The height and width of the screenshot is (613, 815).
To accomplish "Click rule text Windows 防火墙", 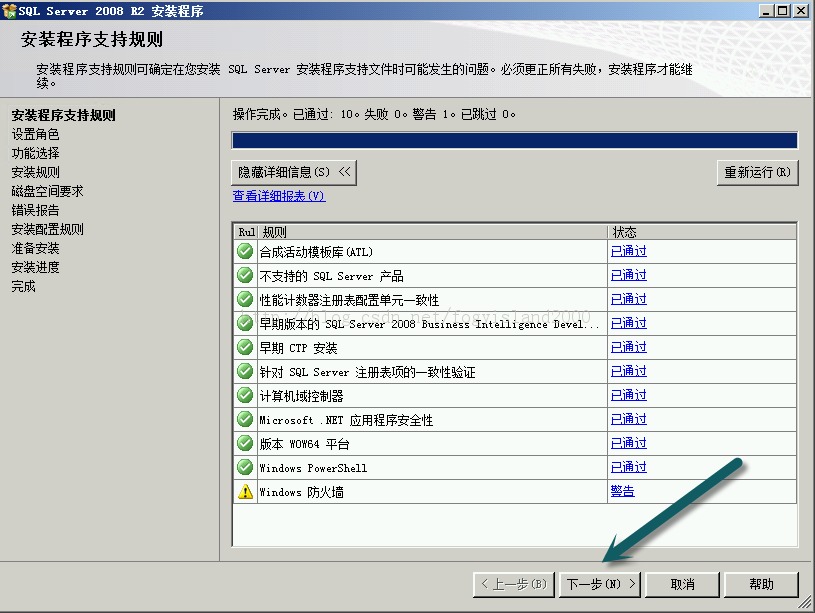I will pyautogui.click(x=301, y=492).
